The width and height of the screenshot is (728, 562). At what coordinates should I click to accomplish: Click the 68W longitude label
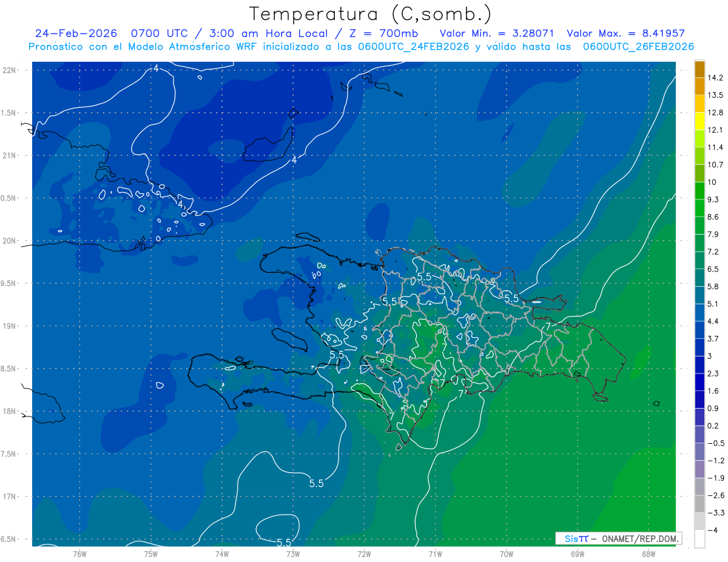tap(649, 554)
